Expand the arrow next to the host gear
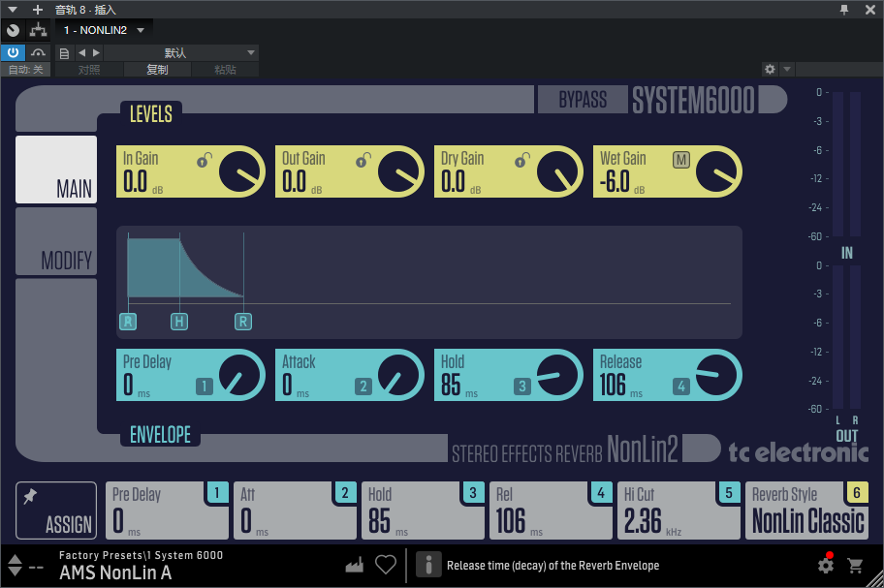 click(787, 70)
